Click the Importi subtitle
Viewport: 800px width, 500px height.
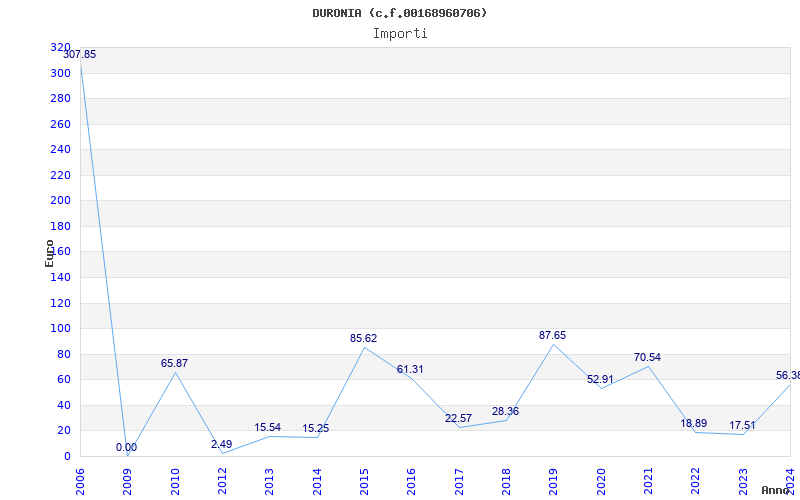click(400, 34)
